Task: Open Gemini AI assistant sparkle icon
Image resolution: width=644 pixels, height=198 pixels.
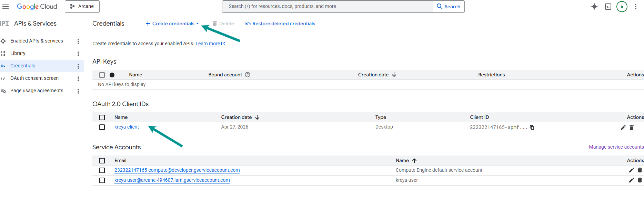Action: [x=594, y=7]
